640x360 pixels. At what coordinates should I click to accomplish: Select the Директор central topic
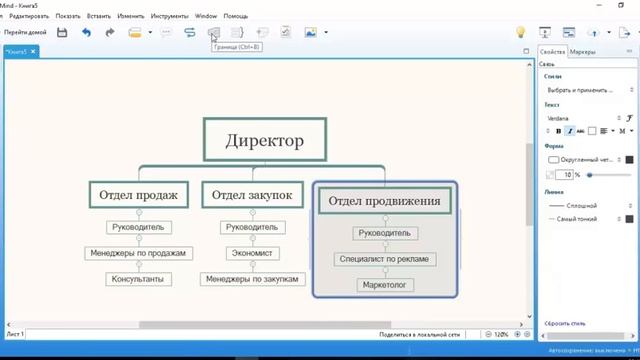click(x=265, y=140)
